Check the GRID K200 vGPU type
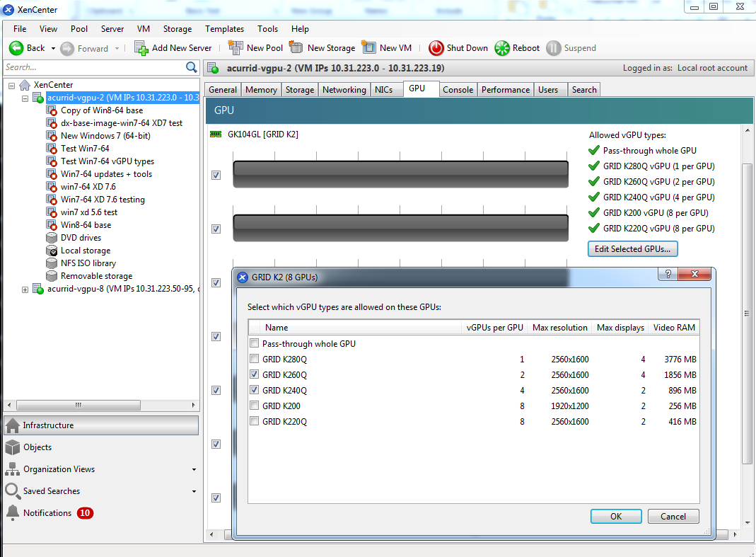The height and width of the screenshot is (557, 756). point(254,406)
